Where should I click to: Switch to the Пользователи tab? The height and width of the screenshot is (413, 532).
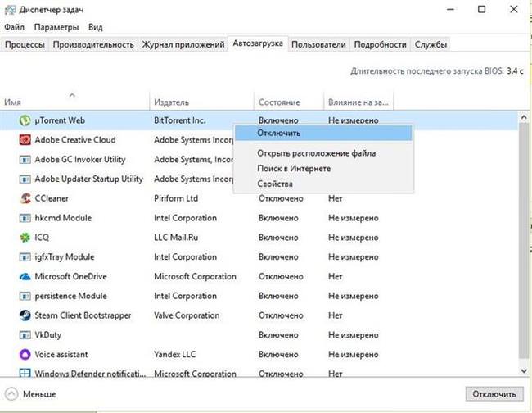[x=318, y=44]
